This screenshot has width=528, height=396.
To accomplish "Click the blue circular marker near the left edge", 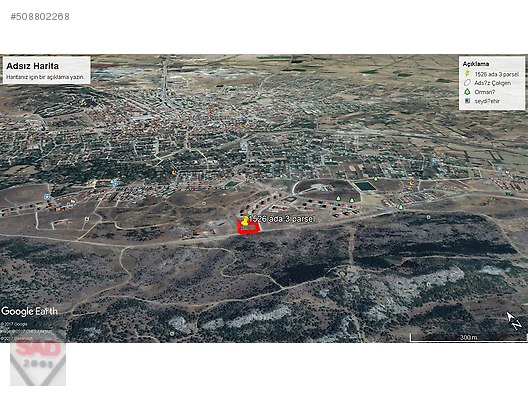I will [x=47, y=197].
